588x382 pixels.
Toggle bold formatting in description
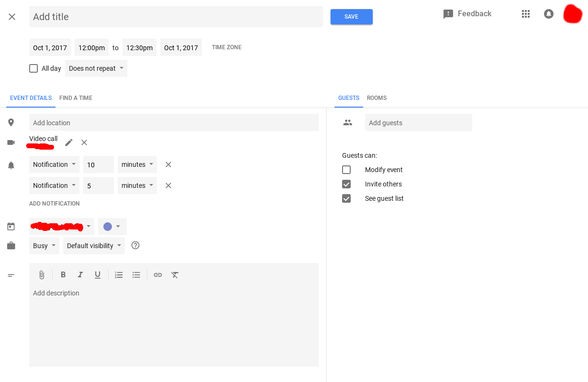[63, 275]
